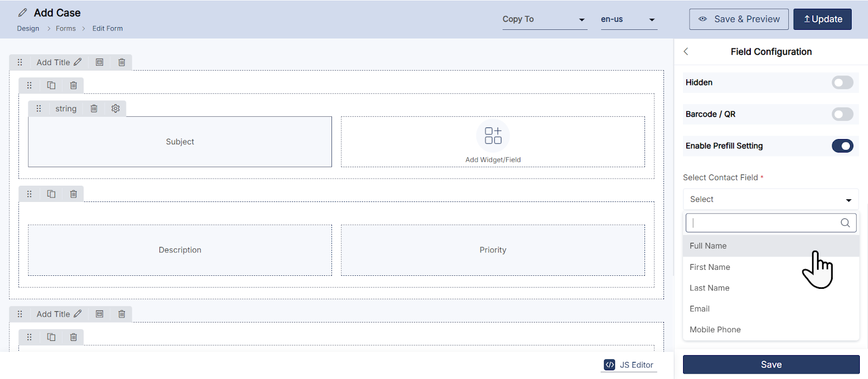Select Email option in the dropdown list

[x=700, y=309]
